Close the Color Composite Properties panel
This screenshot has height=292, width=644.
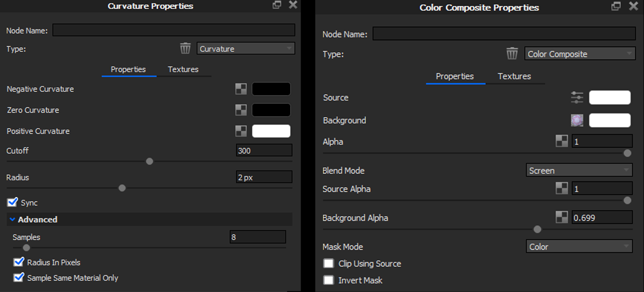pos(633,6)
